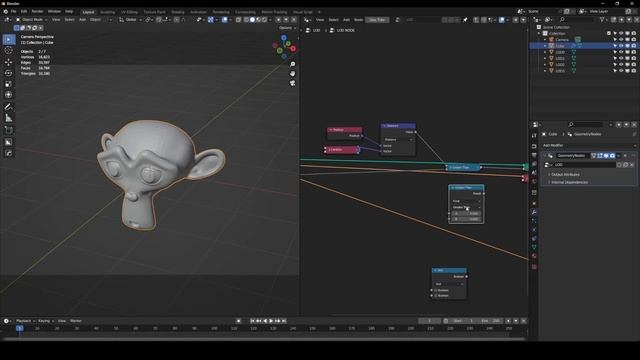Viewport: 640px width, 360px height.
Task: Click the viewport zoom magnifier icon
Action: click(x=293, y=64)
